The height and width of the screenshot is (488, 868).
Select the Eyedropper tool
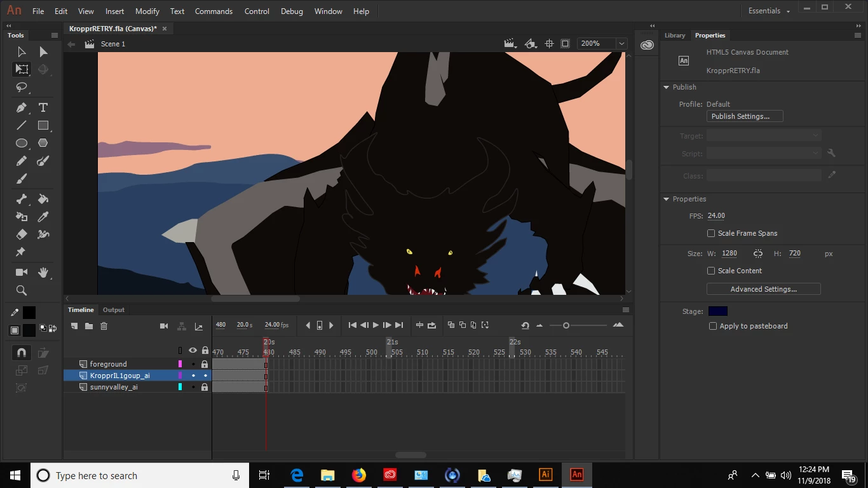coord(43,217)
